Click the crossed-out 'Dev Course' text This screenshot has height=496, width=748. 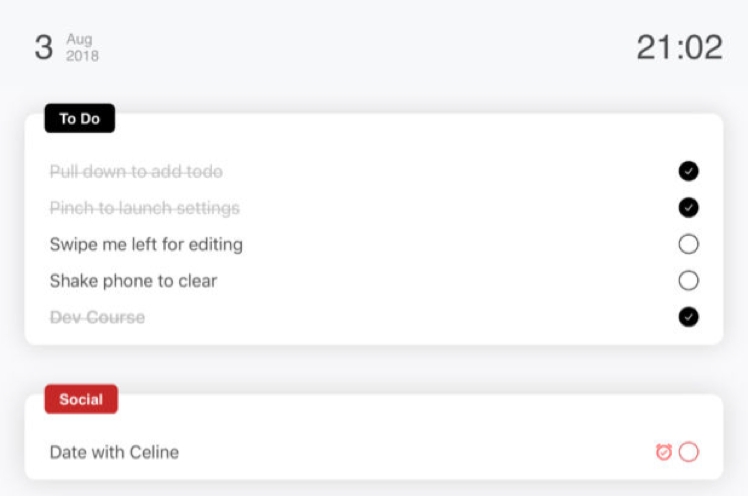[x=97, y=317]
